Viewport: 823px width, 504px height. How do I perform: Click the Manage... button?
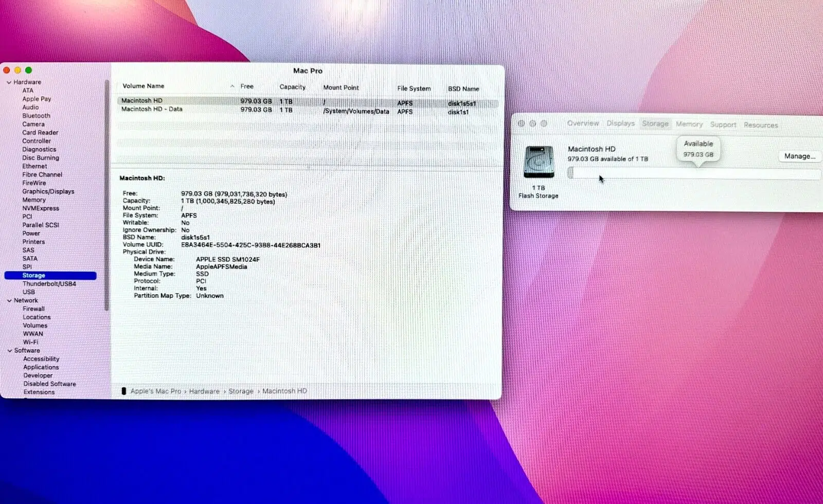click(799, 156)
